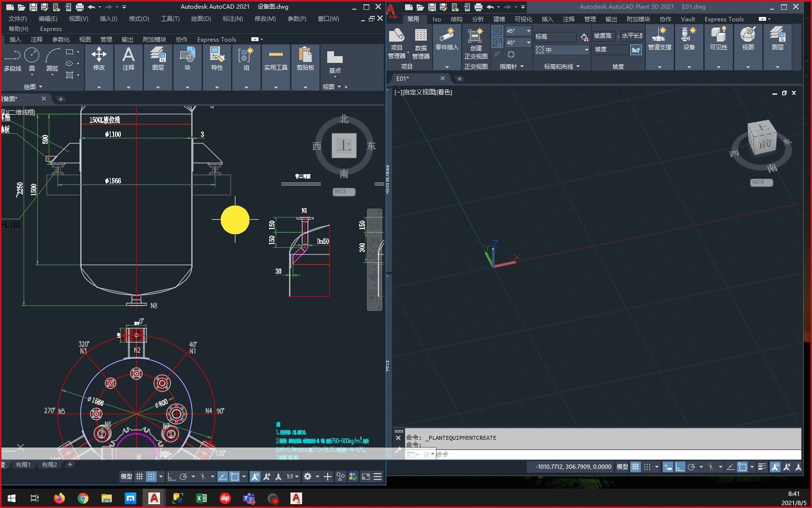Screen dimensions: 812x508
Task: Click the Plot/Print icon in Plant 3D toolbar
Action: tap(478, 7)
